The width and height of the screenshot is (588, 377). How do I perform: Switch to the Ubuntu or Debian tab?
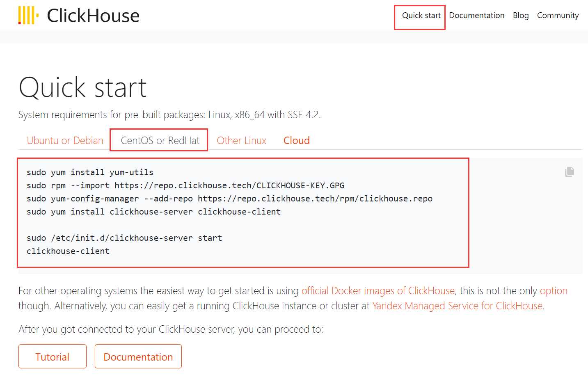point(65,140)
